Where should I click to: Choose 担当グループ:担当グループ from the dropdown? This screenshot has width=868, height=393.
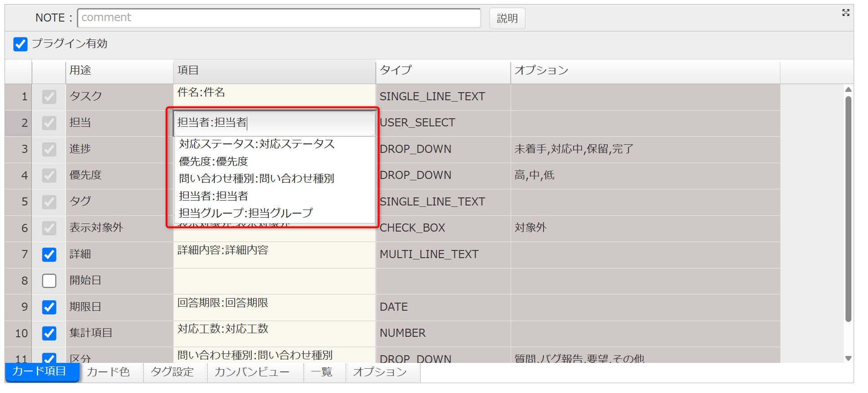coord(275,213)
